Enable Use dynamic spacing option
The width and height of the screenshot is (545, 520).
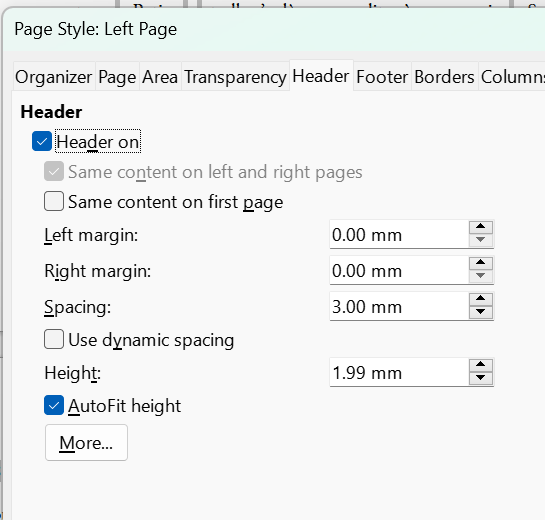coord(54,339)
